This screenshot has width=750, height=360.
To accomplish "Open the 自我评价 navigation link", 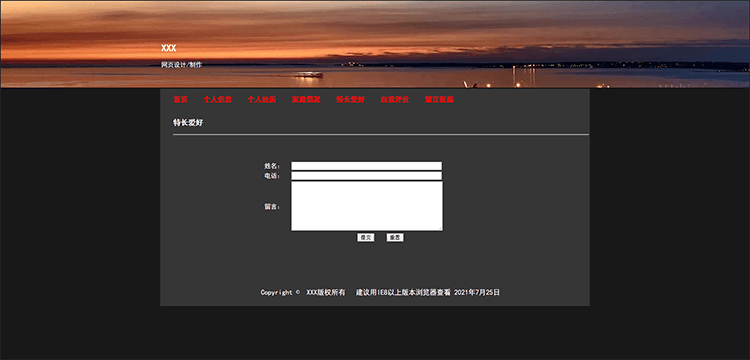I will [395, 99].
